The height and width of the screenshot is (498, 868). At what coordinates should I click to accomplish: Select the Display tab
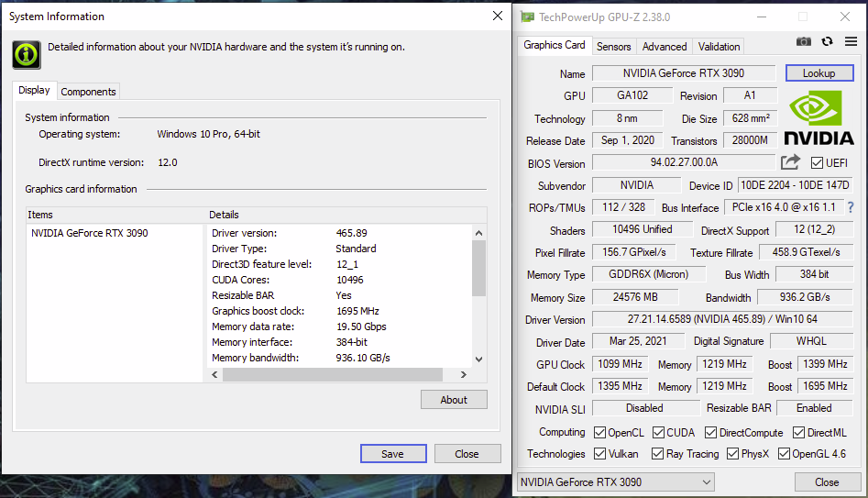coord(34,90)
